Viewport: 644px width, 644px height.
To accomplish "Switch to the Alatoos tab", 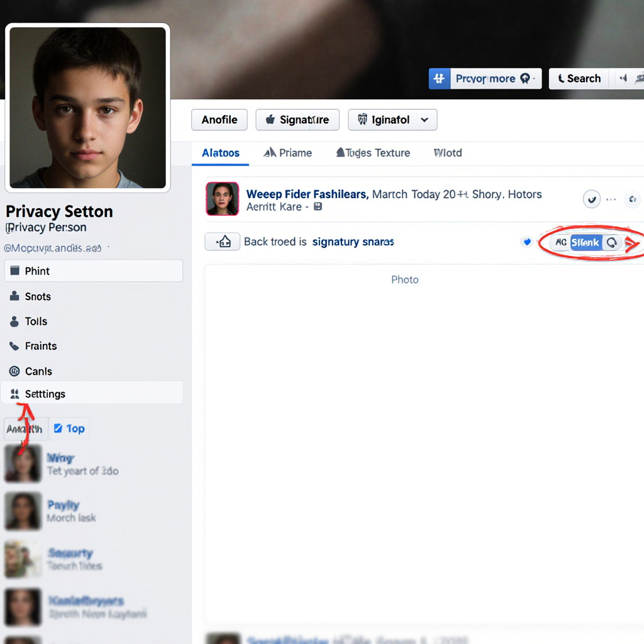I will (x=221, y=153).
